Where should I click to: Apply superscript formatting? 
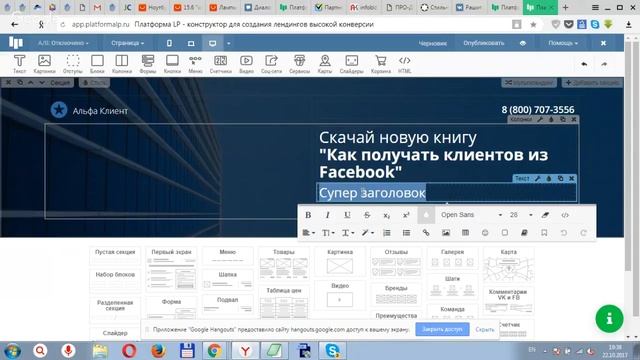point(406,215)
